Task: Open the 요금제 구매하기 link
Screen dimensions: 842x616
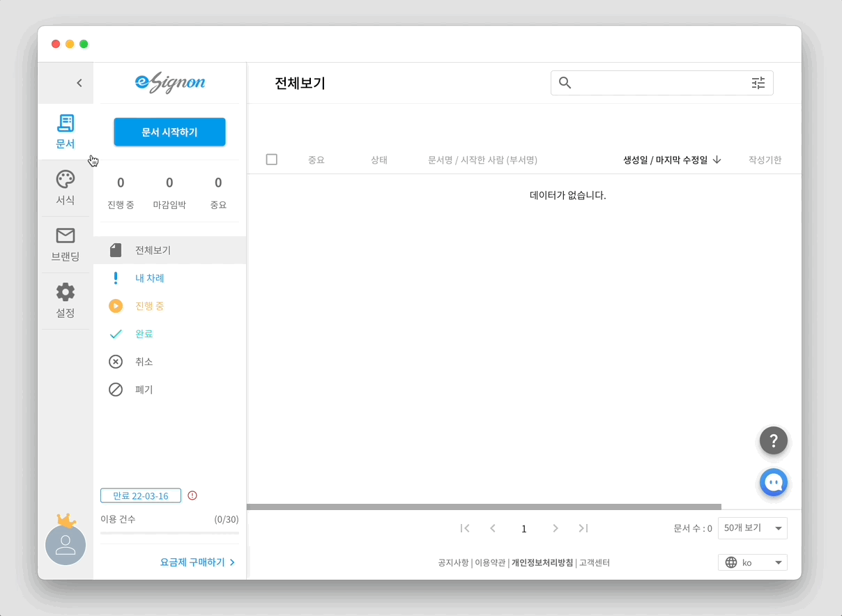Action: (x=198, y=562)
